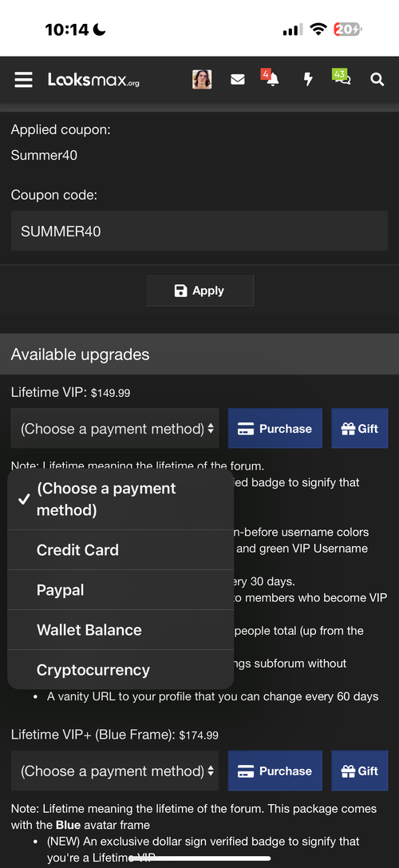Open the envelope messages icon
The image size is (399, 868).
238,80
